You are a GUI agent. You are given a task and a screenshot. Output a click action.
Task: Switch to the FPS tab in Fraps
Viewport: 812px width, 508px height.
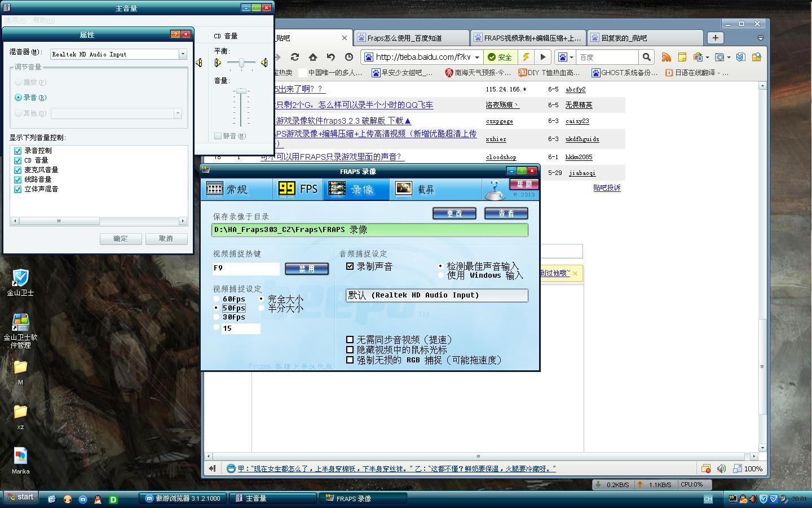pyautogui.click(x=299, y=190)
